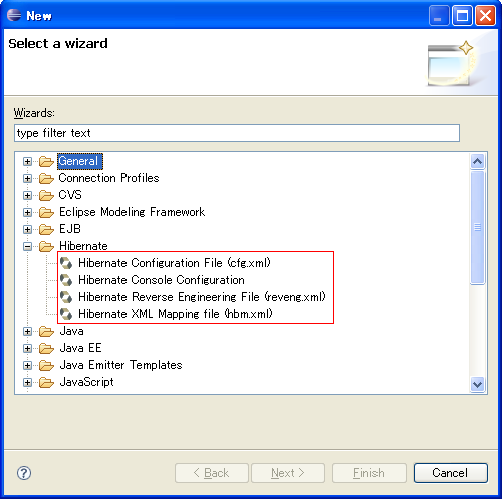
Task: Click the wizard list scrollbar thumb
Action: (478, 227)
